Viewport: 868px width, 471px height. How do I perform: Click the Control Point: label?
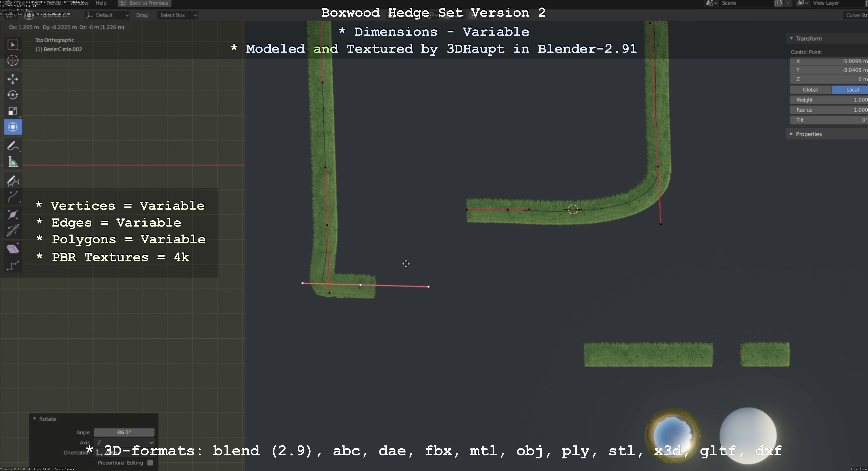(806, 52)
